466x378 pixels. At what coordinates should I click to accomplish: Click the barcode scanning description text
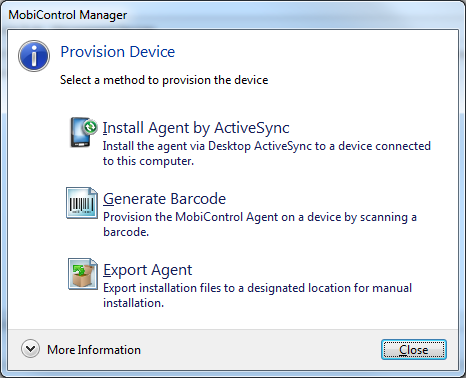click(260, 224)
